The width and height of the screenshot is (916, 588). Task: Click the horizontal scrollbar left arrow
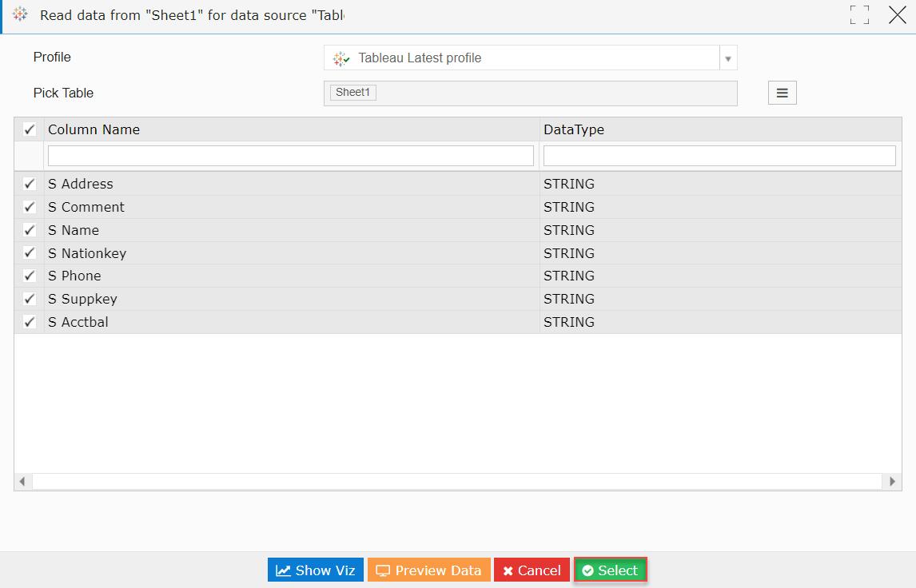click(22, 482)
